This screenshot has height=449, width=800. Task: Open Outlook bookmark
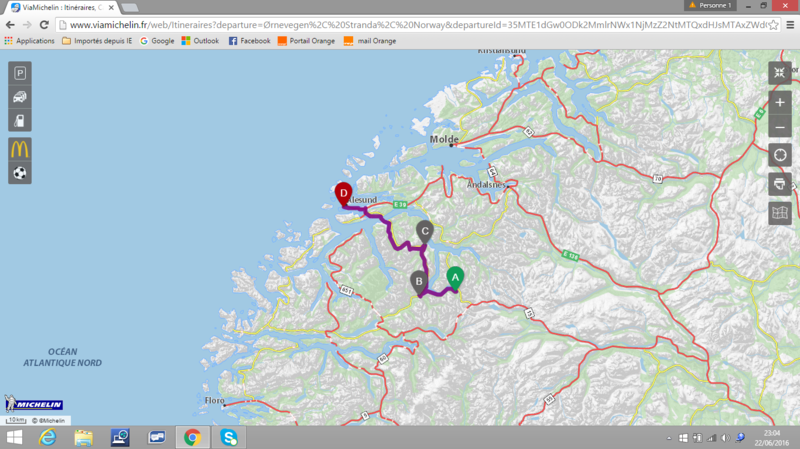[200, 41]
